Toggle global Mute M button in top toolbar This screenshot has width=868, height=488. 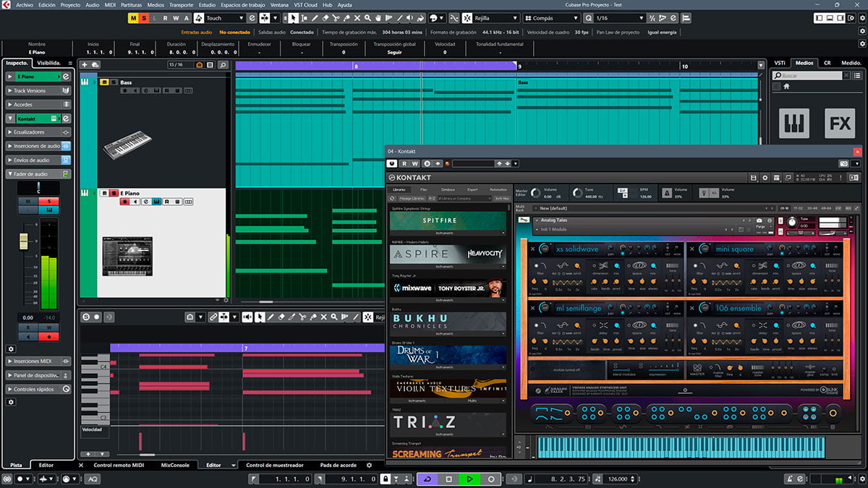click(x=133, y=18)
